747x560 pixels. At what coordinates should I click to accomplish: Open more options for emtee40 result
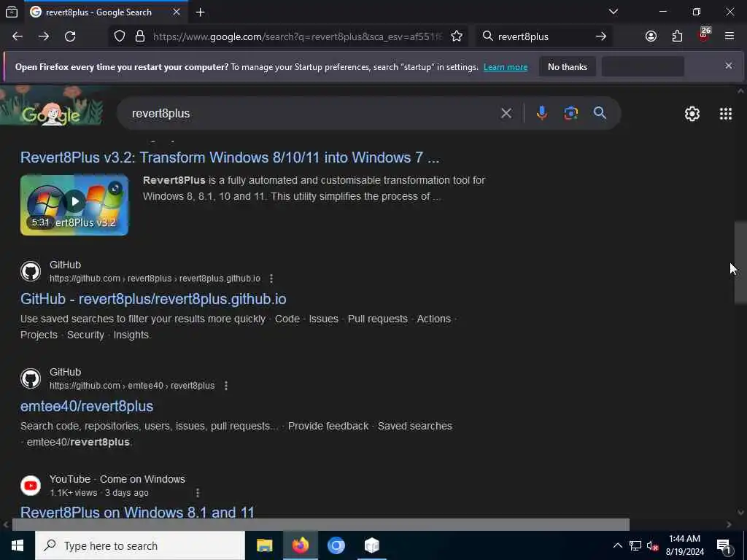(x=226, y=385)
